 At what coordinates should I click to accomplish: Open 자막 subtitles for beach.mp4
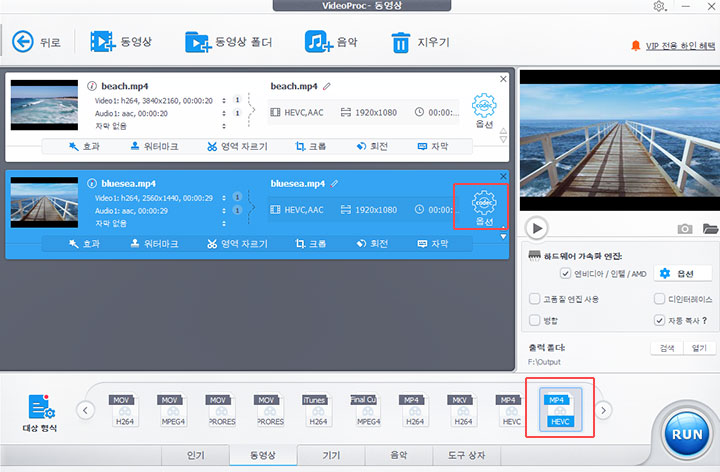pos(433,146)
